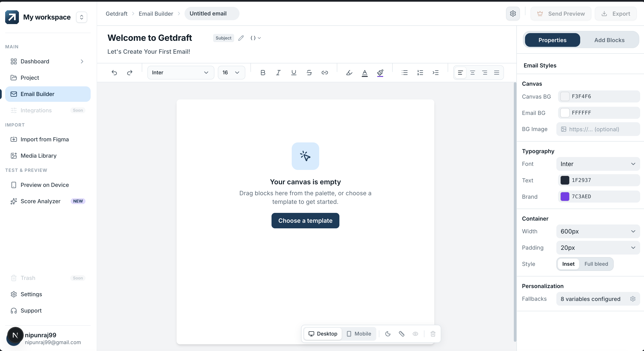Viewport: 644px width, 351px height.
Task: Open the workspace switcher
Action: tap(81, 17)
